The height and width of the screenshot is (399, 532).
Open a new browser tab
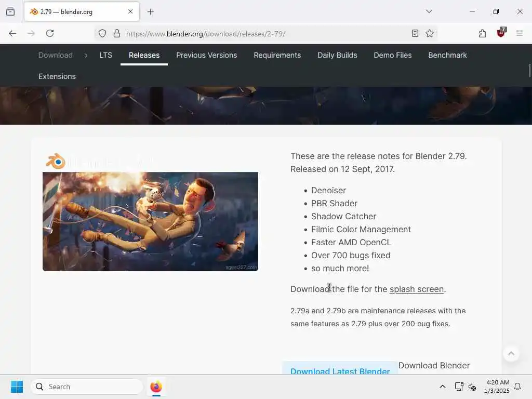point(150,12)
